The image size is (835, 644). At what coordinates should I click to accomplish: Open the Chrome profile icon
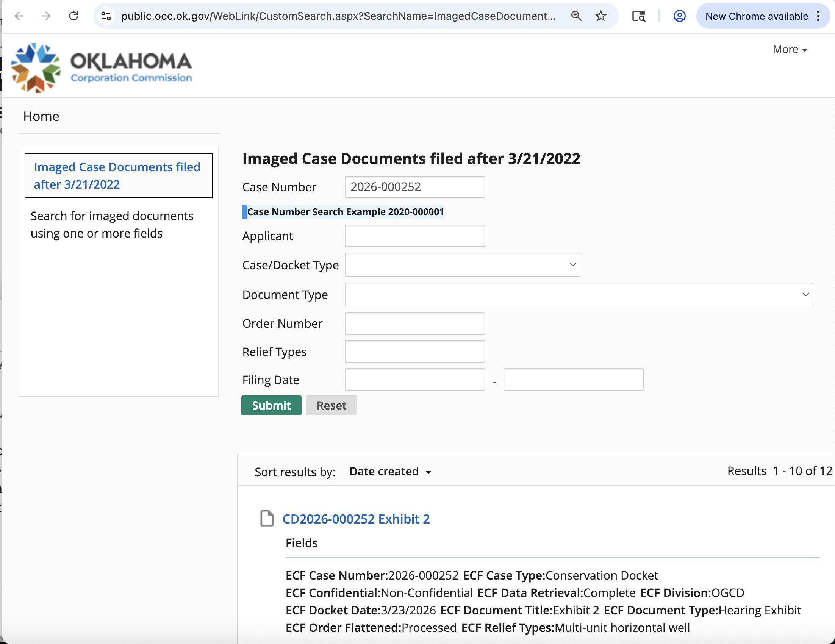679,16
